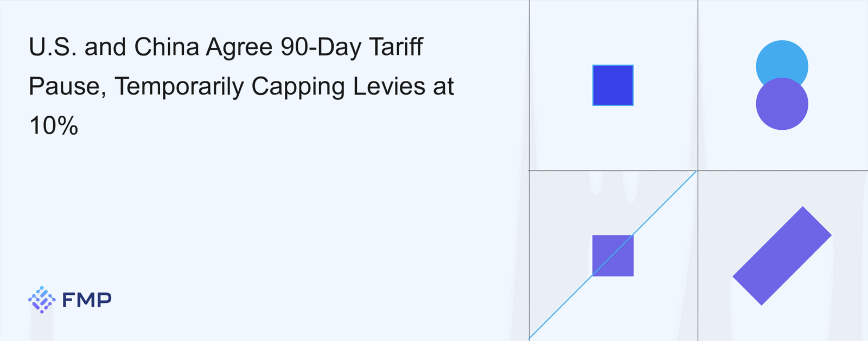Screen dimensions: 868x341
Task: Click the FMP logo icon
Action: [x=42, y=300]
